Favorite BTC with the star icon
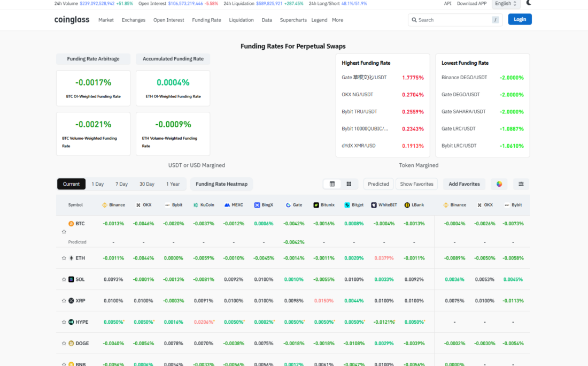 tap(64, 232)
